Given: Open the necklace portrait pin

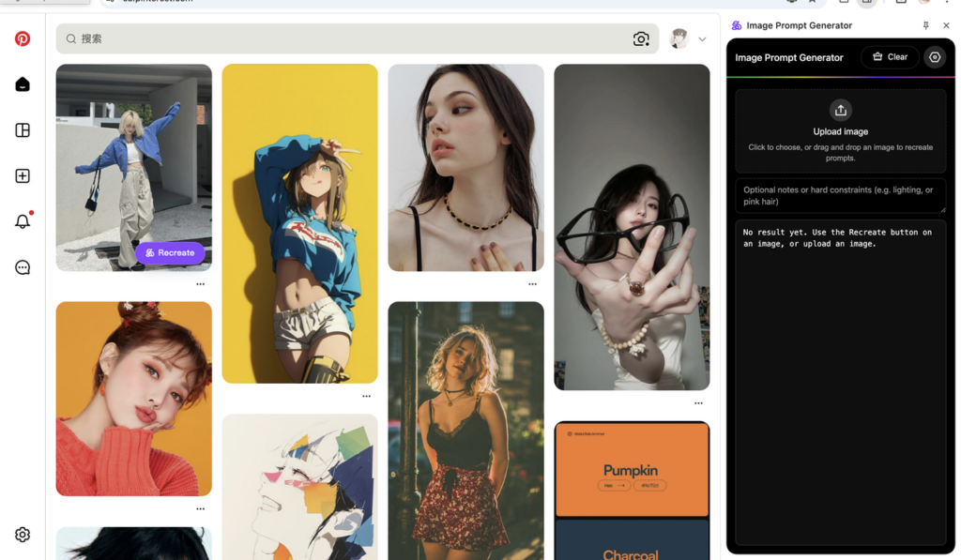Looking at the screenshot, I should 465,167.
